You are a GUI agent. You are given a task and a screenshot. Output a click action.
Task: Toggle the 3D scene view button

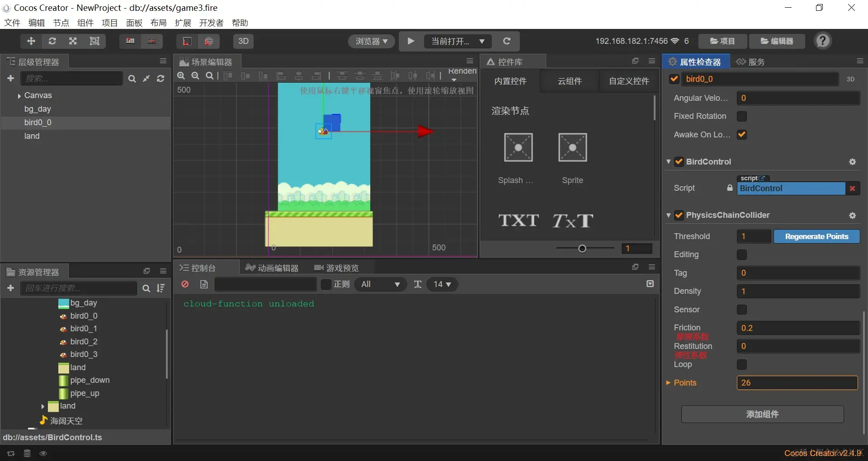click(x=243, y=41)
